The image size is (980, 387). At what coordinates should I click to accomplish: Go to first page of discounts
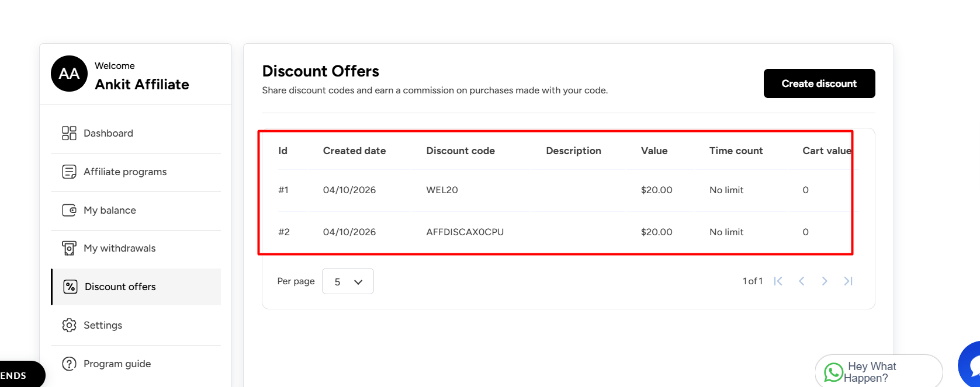[778, 281]
